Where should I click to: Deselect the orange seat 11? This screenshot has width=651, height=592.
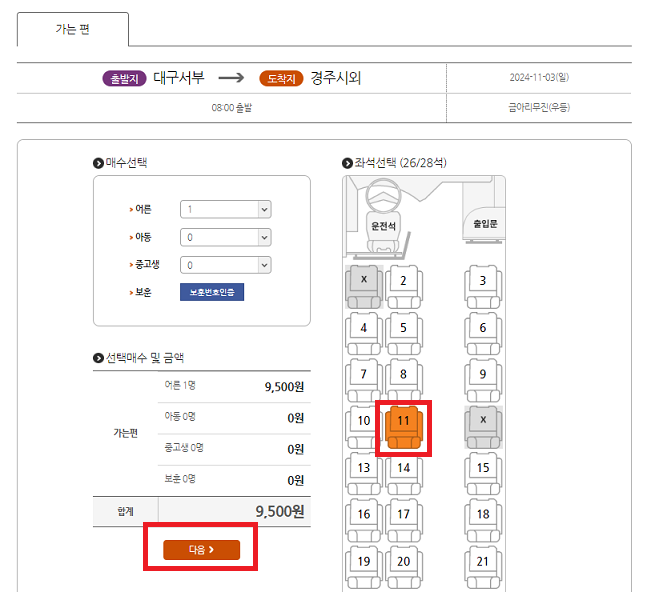(x=404, y=428)
